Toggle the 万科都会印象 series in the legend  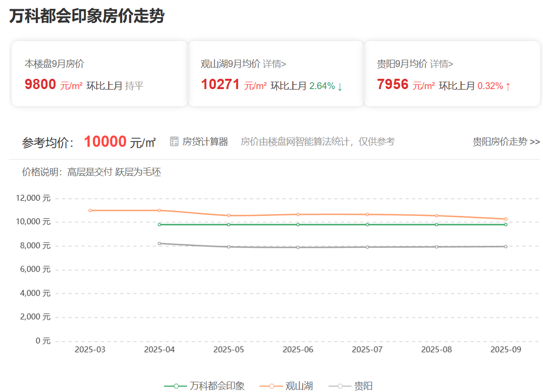205,386
